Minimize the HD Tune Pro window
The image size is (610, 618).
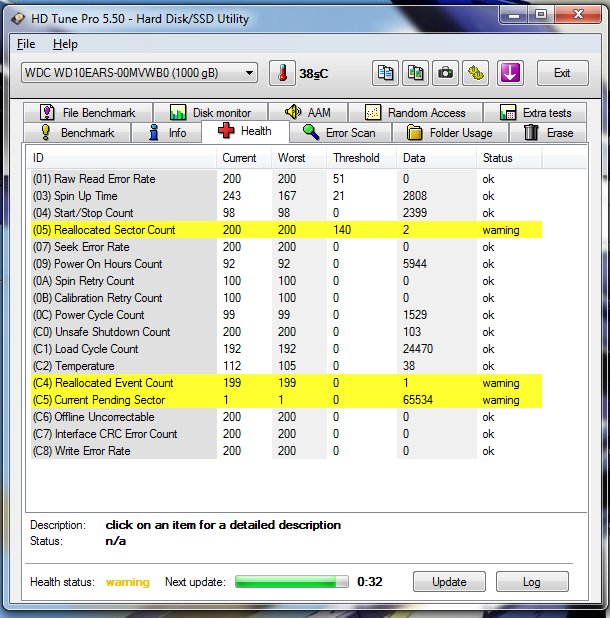click(x=513, y=15)
